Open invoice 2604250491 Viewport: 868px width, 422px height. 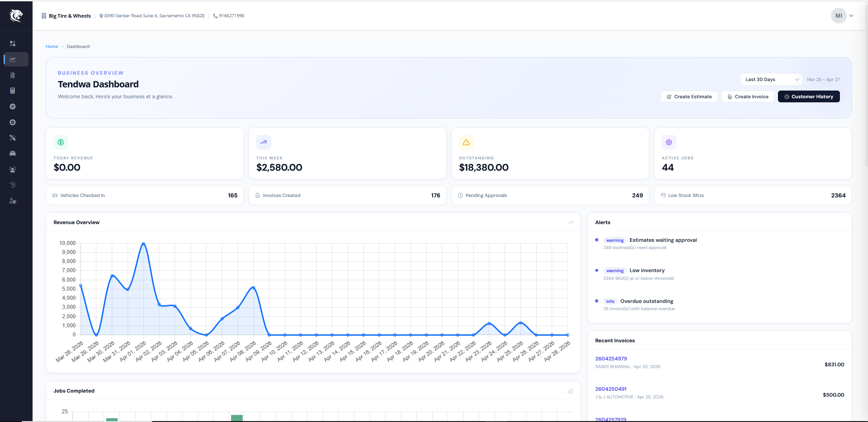(611, 389)
